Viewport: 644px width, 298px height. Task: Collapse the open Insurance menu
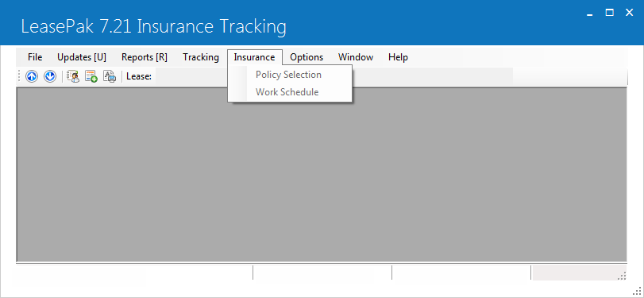point(255,57)
